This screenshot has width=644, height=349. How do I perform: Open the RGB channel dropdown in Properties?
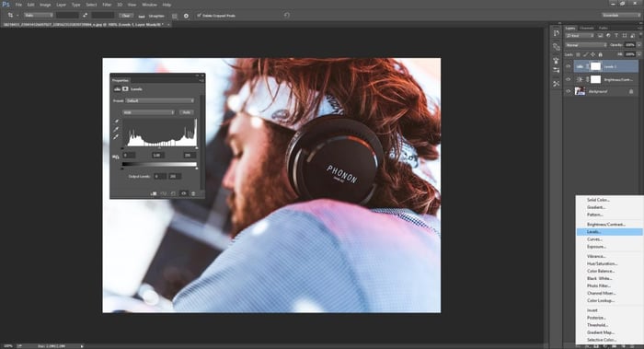tap(148, 112)
